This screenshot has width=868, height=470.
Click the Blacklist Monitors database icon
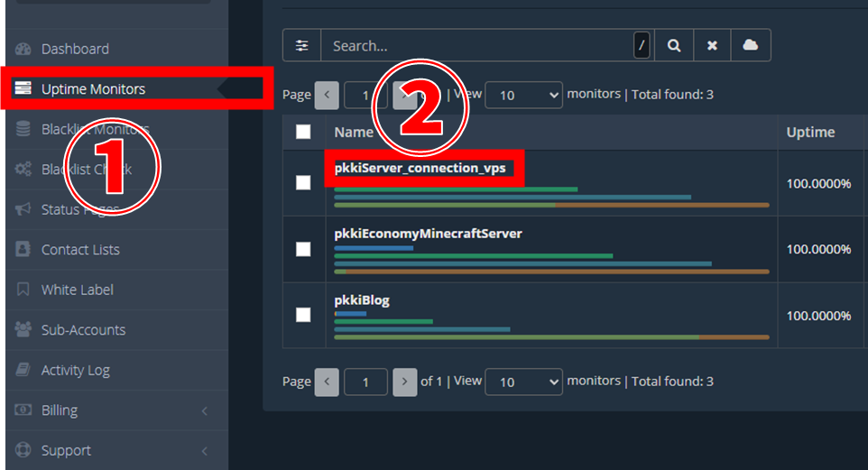(23, 128)
